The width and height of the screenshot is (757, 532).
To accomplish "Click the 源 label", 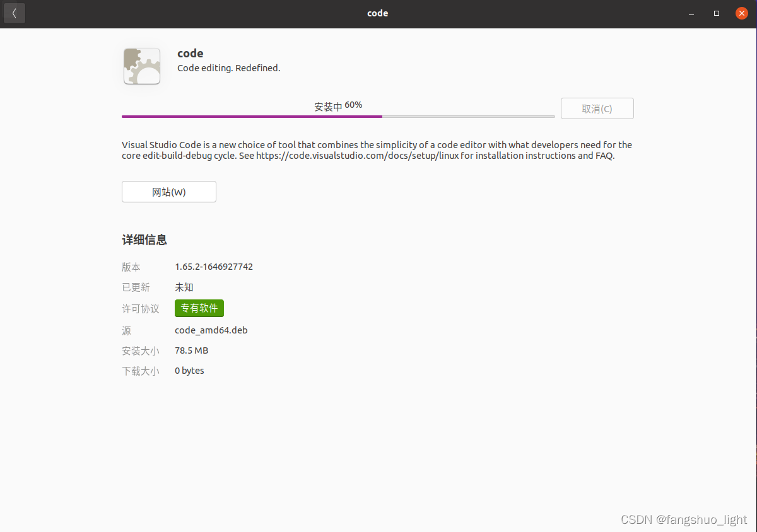I will click(126, 330).
